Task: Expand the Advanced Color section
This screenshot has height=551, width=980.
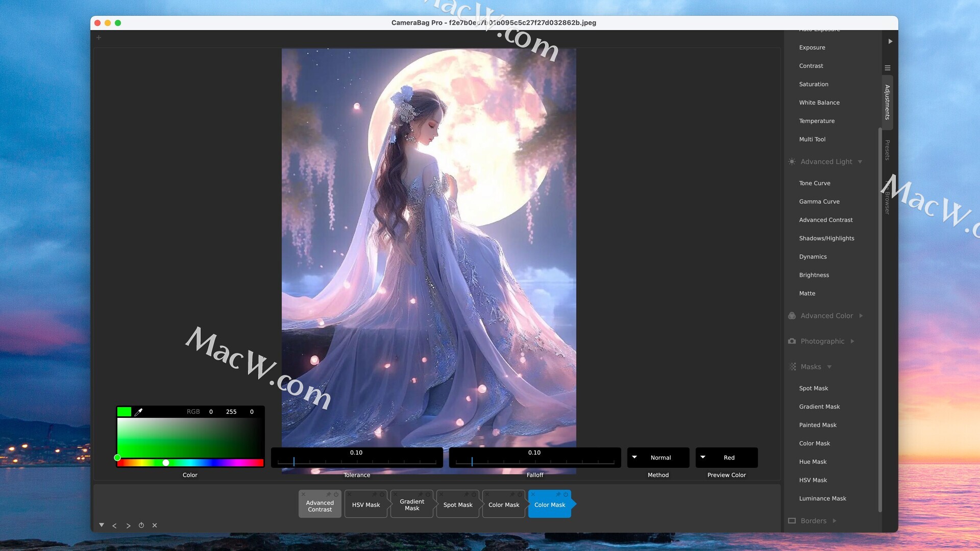Action: 826,316
